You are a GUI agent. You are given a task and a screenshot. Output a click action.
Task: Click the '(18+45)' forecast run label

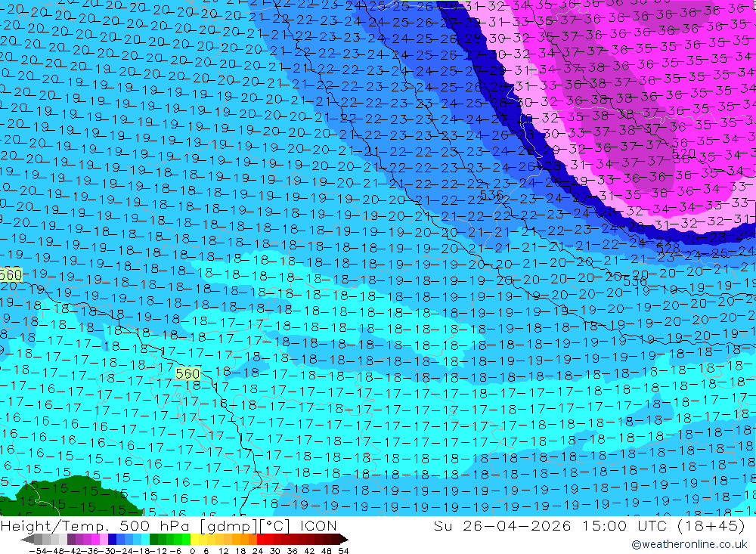point(711,525)
